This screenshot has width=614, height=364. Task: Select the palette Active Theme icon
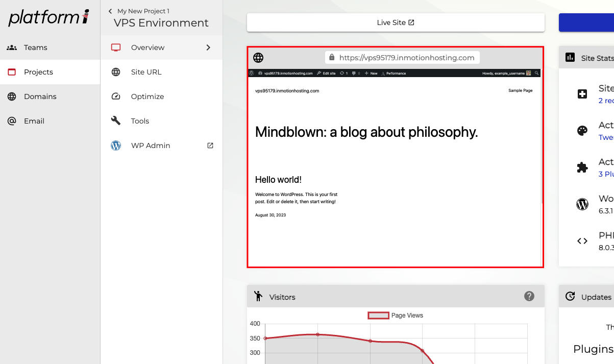pos(582,130)
